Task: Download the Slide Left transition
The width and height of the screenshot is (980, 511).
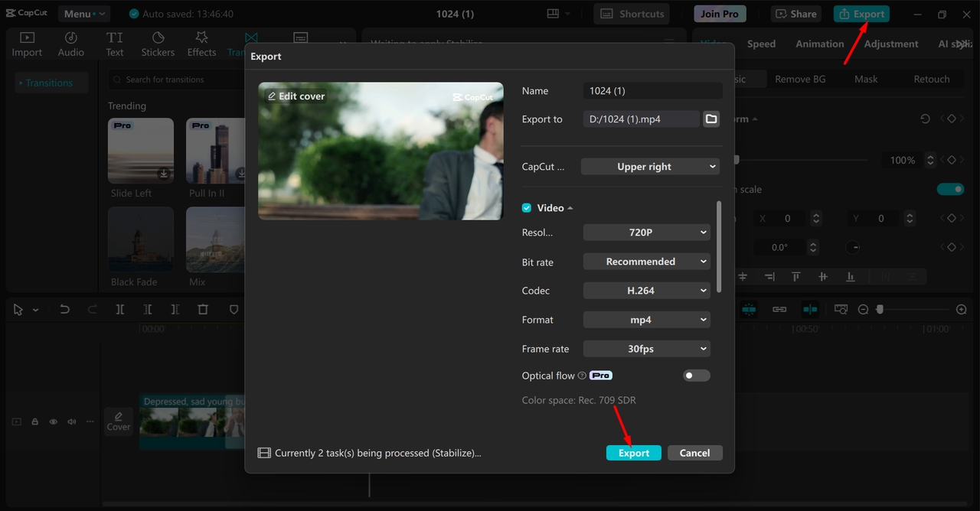Action: (163, 174)
